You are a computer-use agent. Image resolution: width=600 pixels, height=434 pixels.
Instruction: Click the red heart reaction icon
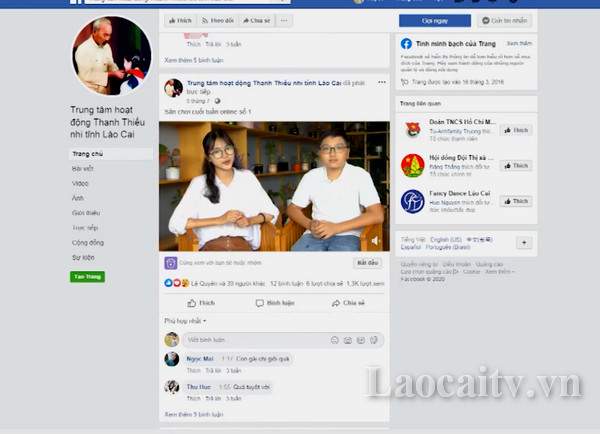[x=177, y=283]
